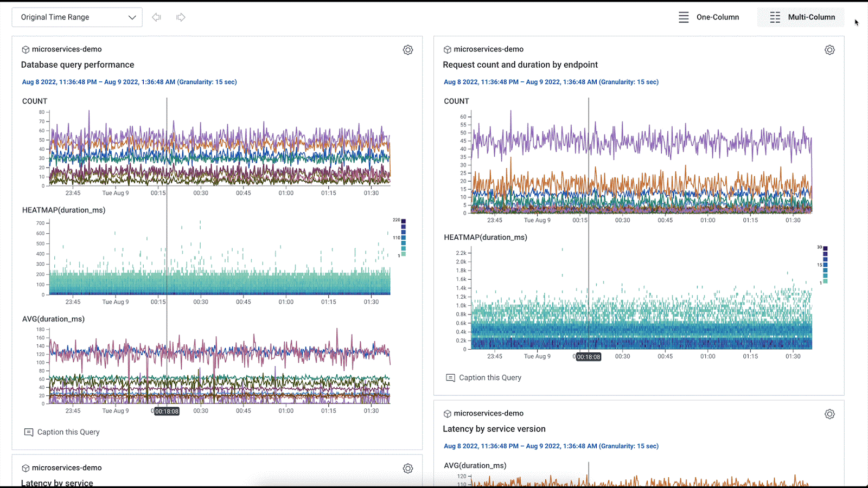
Task: Open settings gear for Request count panel
Action: coord(829,50)
